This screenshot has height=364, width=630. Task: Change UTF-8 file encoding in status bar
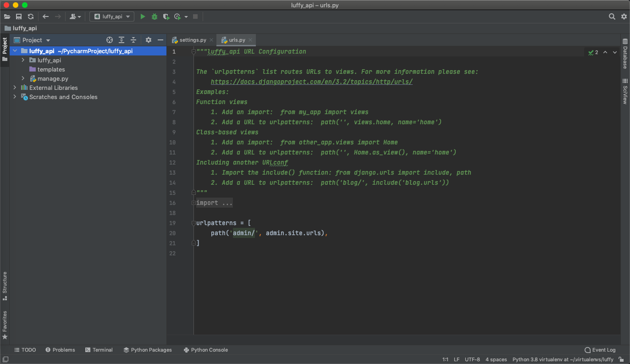pos(472,359)
